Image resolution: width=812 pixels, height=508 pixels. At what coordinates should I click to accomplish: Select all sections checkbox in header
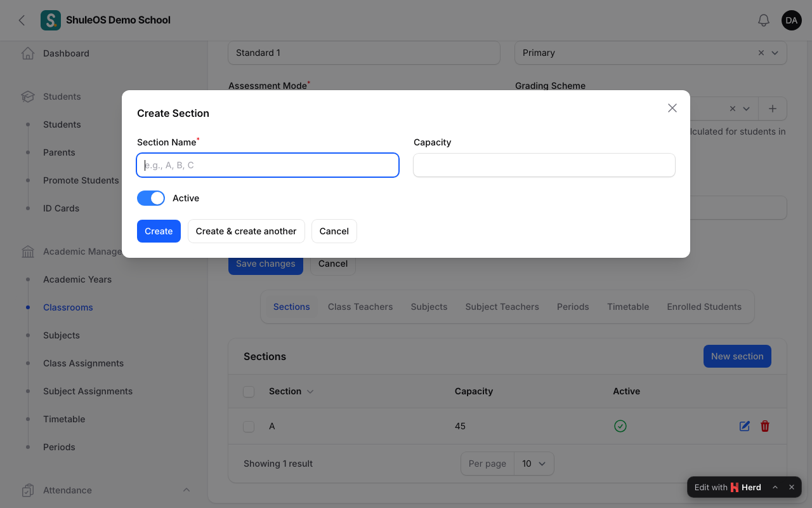tap(249, 392)
